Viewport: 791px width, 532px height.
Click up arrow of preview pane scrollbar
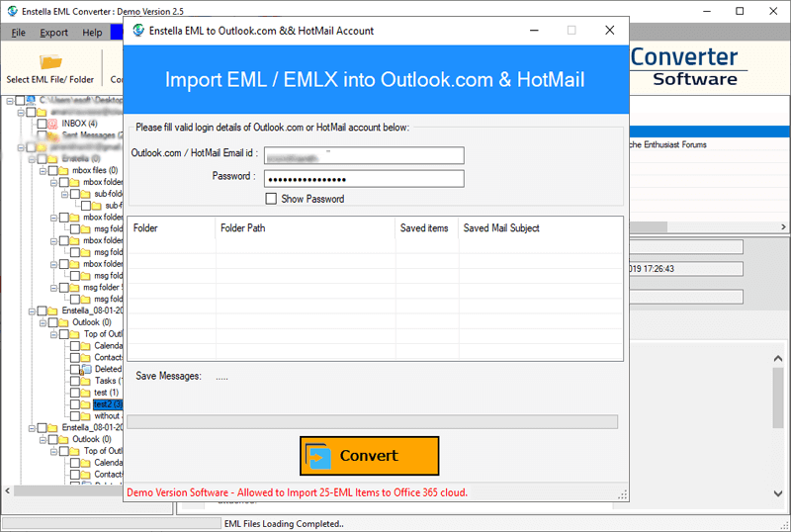pyautogui.click(x=778, y=359)
